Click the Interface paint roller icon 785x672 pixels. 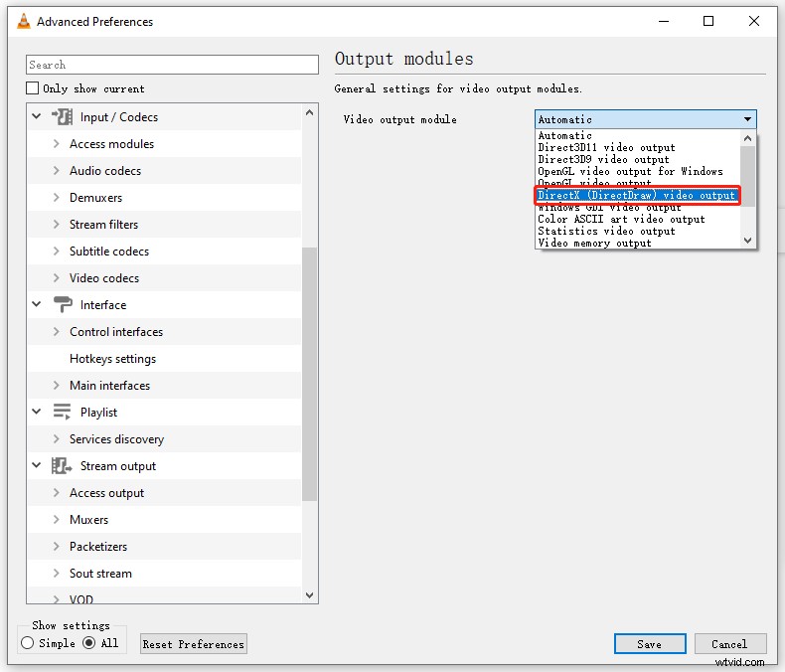(x=63, y=305)
